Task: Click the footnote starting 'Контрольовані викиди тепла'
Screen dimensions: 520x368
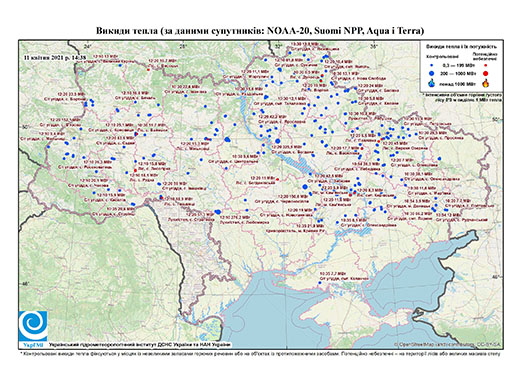Action: coord(260,353)
